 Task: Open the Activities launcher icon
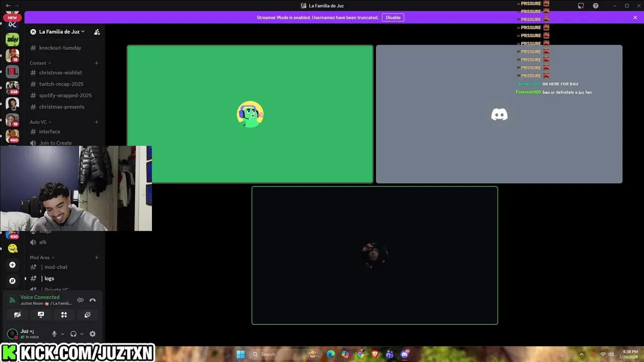pos(64,315)
